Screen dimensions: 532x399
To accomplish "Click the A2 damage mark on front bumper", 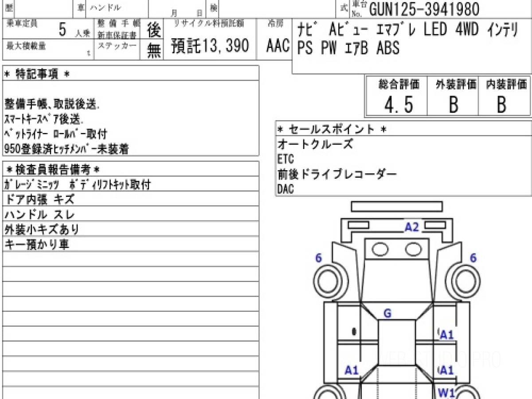I will [x=411, y=227].
